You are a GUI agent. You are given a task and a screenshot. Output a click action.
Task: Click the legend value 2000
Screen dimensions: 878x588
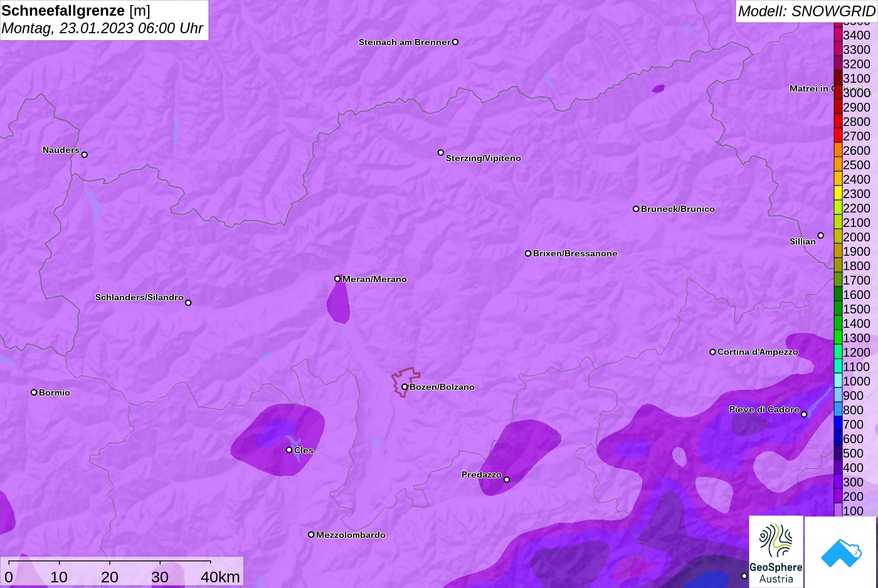coord(857,237)
